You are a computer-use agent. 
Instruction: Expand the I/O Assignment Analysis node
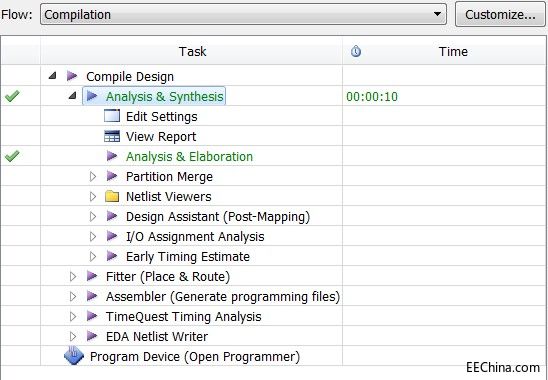(x=93, y=236)
